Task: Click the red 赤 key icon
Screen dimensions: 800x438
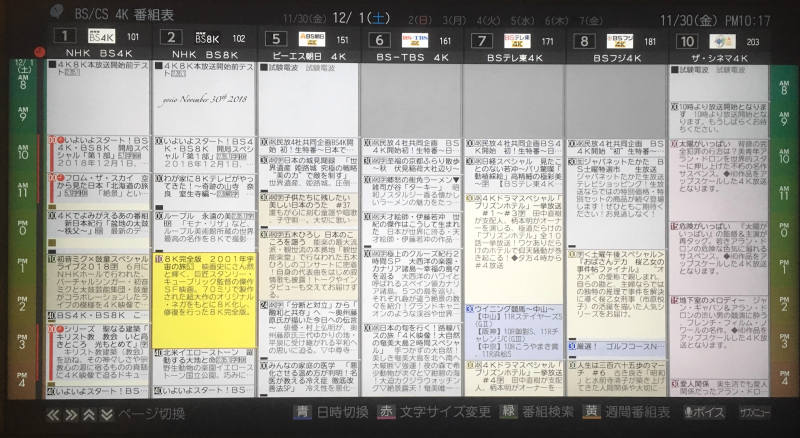Action: coord(386,411)
